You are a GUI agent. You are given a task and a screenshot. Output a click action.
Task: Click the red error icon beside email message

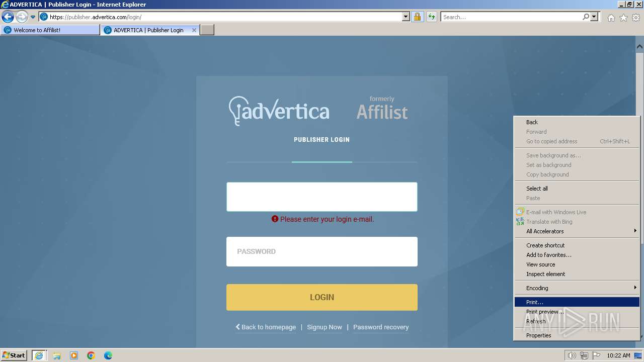(x=275, y=219)
